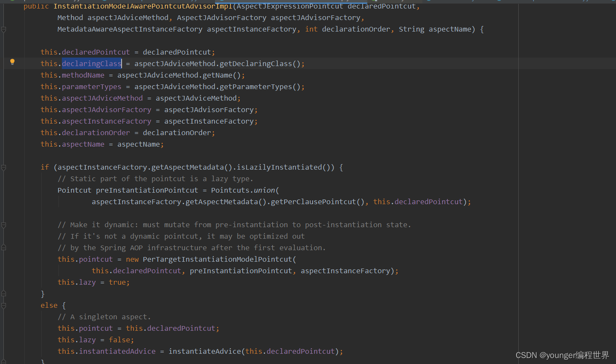
Task: Click 'AspectJAdvisorFactory' parameter type
Action: click(x=222, y=17)
